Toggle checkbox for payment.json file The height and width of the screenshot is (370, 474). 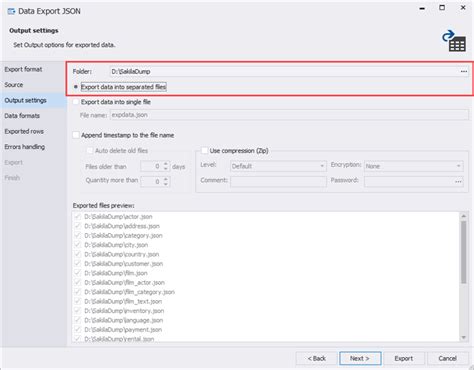coord(78,330)
